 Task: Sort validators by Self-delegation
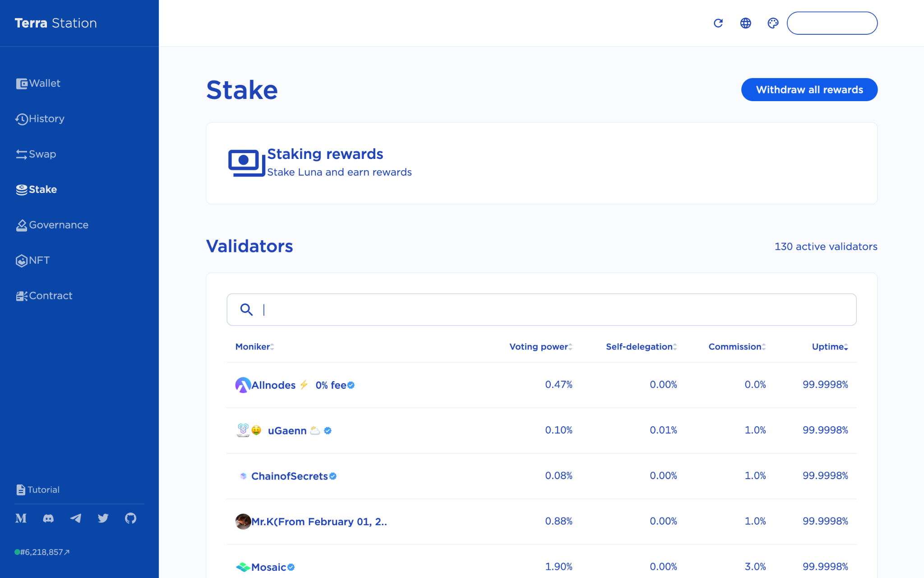point(641,347)
